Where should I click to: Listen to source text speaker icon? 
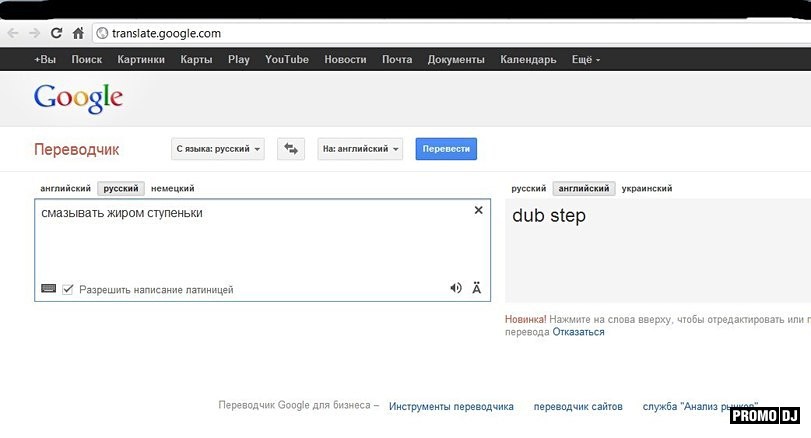click(456, 288)
